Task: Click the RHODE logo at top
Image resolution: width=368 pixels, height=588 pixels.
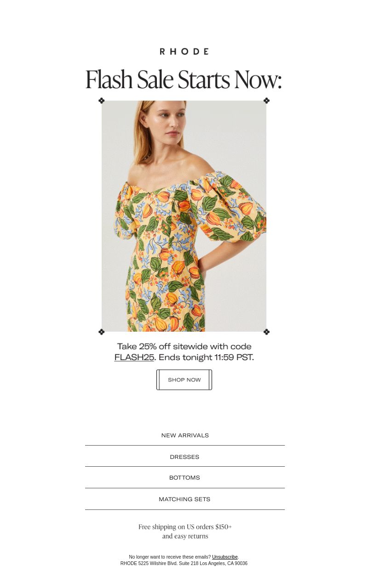Action: click(x=184, y=51)
